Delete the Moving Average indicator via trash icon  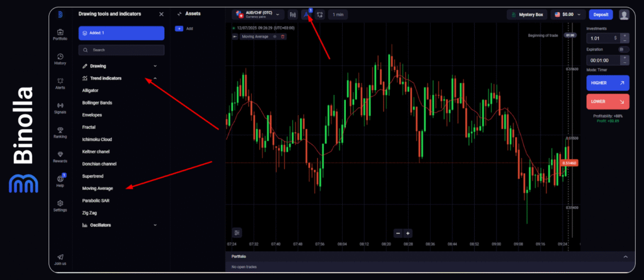point(283,36)
